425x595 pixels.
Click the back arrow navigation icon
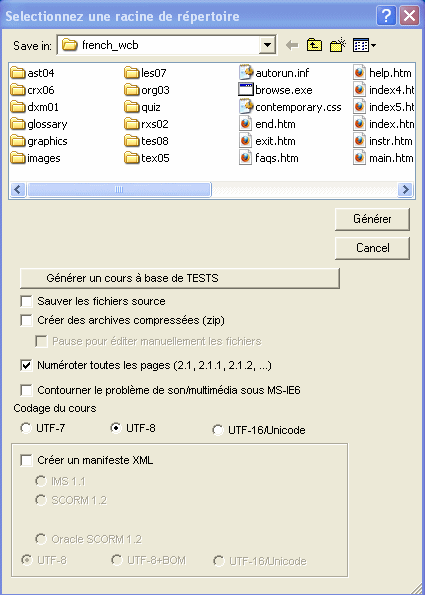[x=292, y=46]
